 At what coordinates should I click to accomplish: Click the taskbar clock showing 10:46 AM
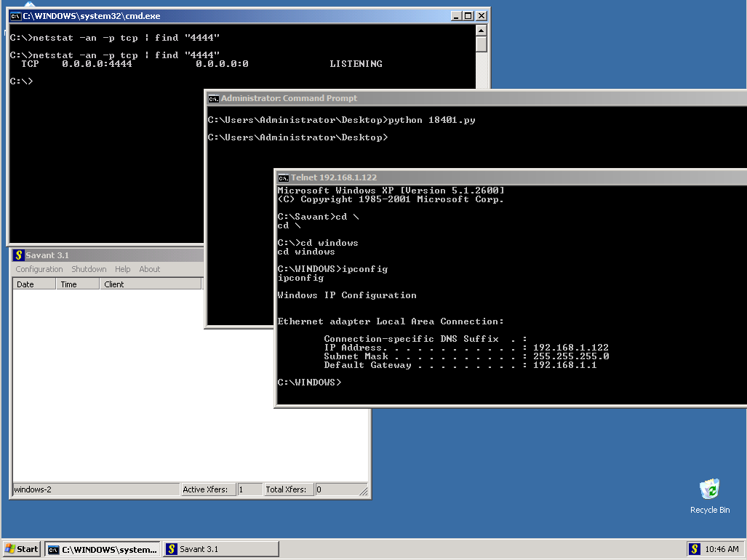pyautogui.click(x=722, y=549)
